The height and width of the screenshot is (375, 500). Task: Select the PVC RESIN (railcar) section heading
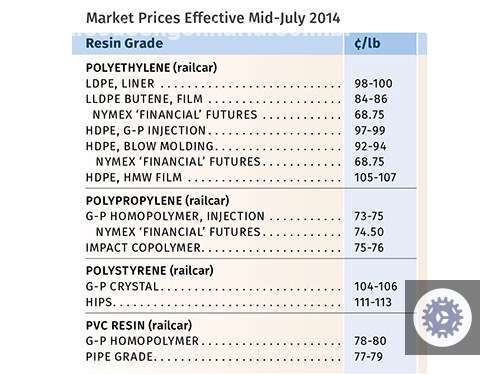(139, 325)
